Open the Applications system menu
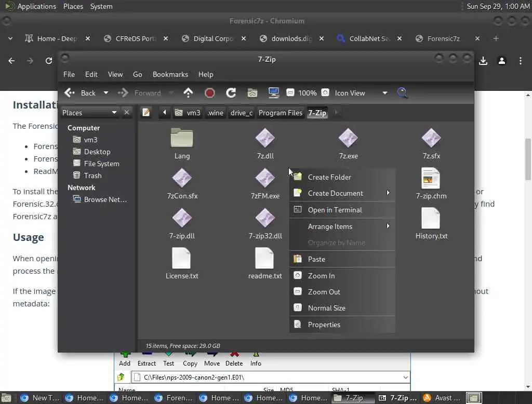The image size is (532, 404). point(37,6)
